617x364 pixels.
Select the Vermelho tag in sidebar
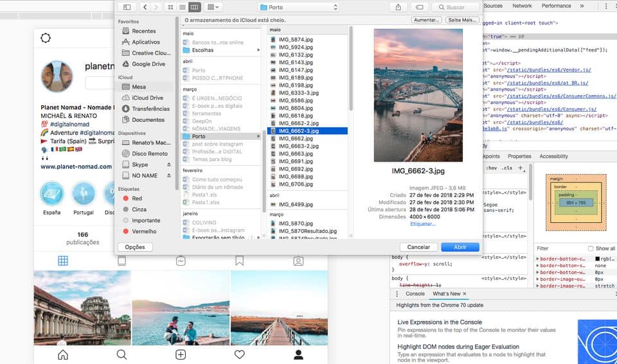coord(144,232)
